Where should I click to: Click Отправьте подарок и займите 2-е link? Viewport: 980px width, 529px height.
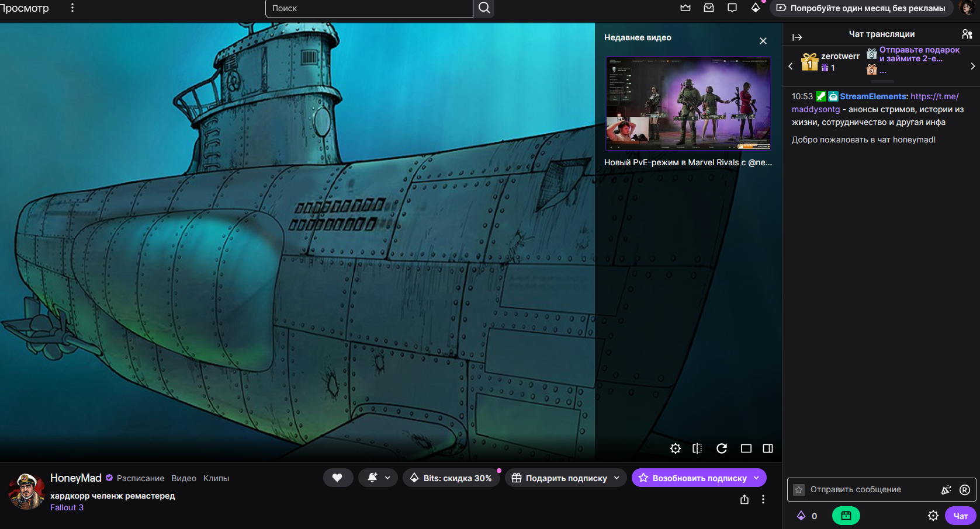[x=919, y=54]
